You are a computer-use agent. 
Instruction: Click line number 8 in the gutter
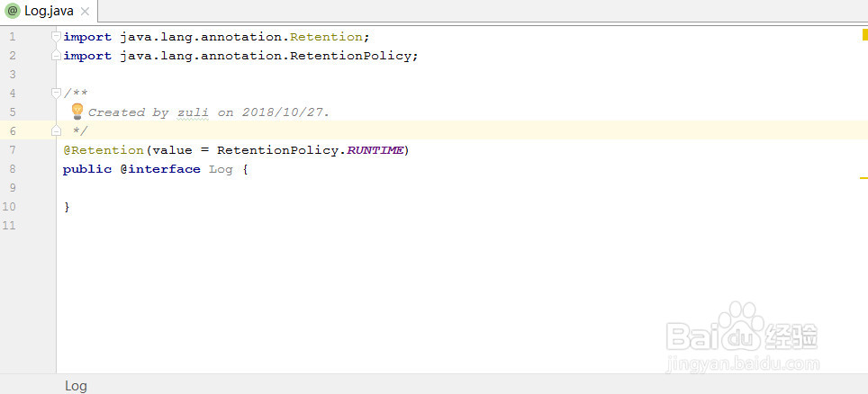pyautogui.click(x=12, y=169)
